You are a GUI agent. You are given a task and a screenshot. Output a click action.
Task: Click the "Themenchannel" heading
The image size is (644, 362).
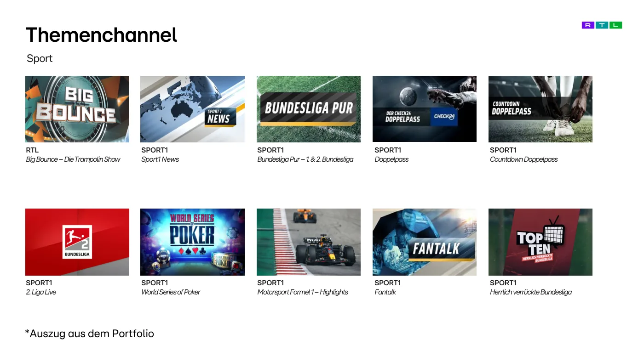(101, 35)
